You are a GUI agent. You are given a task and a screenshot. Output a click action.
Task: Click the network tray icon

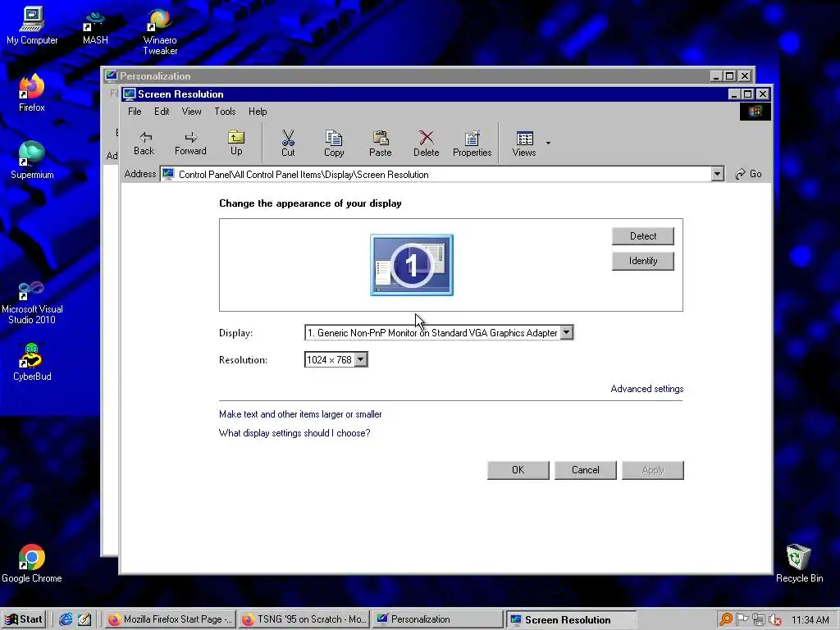pos(758,619)
